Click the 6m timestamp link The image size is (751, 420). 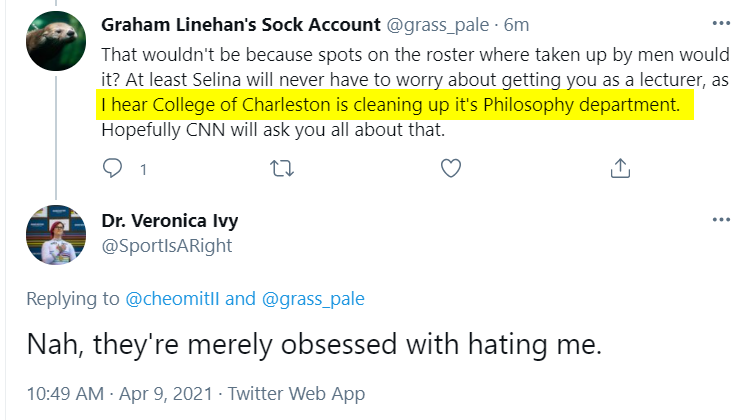[516, 25]
